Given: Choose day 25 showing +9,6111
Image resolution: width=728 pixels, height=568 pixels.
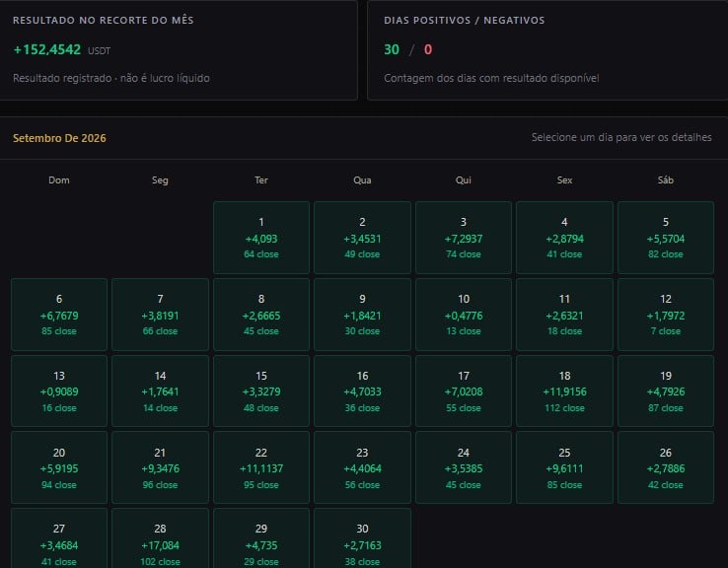Looking at the screenshot, I should (x=564, y=467).
